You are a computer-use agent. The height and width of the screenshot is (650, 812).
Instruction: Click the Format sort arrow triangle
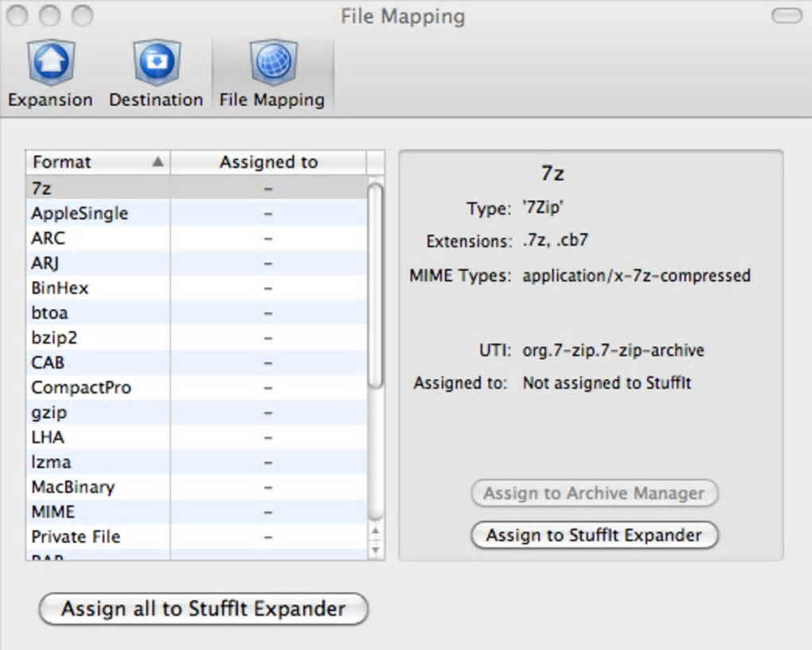point(158,162)
